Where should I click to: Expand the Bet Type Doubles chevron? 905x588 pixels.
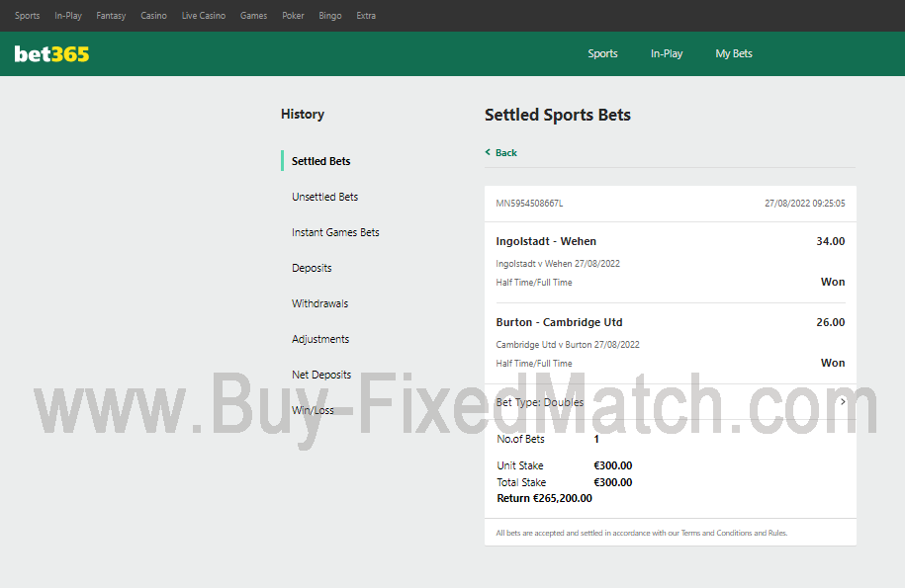tap(843, 402)
